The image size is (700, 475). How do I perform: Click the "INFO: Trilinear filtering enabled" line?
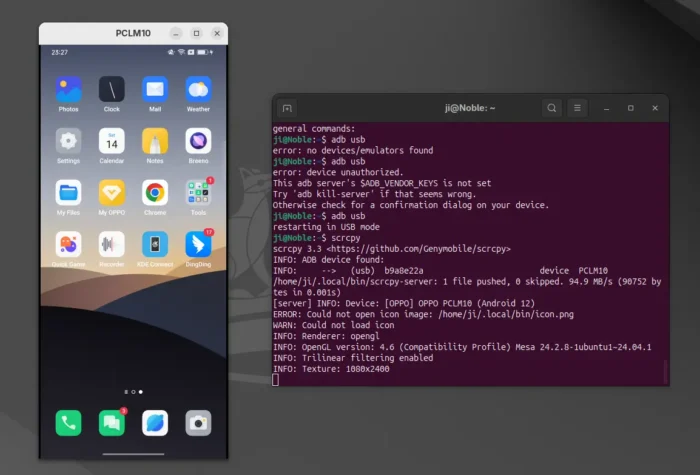point(353,358)
